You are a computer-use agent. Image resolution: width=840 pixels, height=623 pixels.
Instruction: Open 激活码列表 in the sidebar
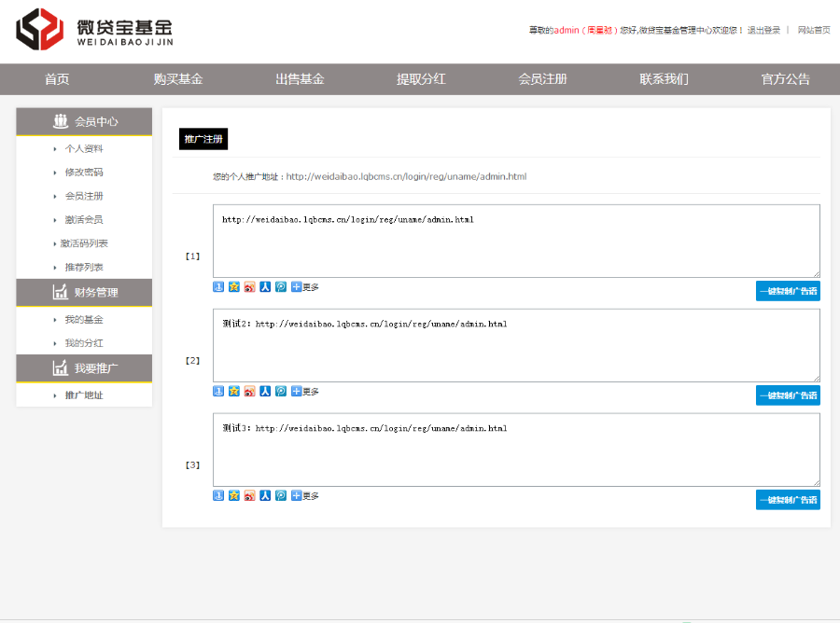point(84,243)
